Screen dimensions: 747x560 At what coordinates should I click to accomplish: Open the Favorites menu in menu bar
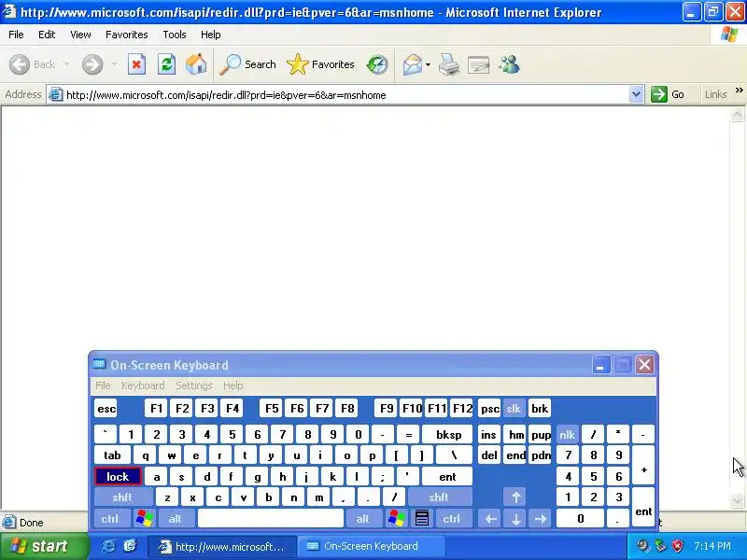[x=127, y=35]
